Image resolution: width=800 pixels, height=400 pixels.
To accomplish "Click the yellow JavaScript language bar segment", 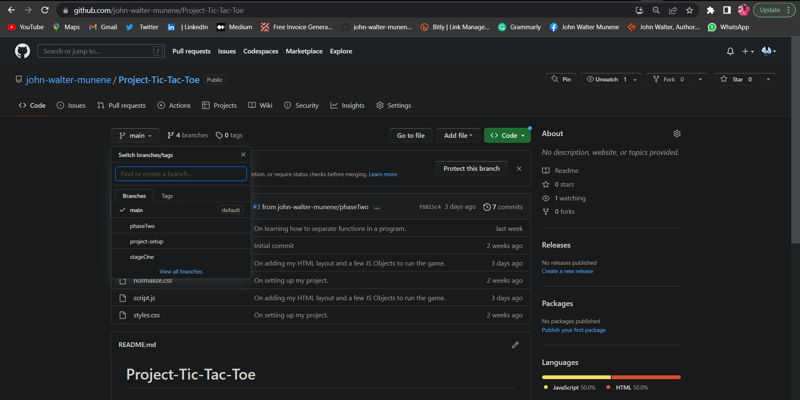I will [576, 377].
